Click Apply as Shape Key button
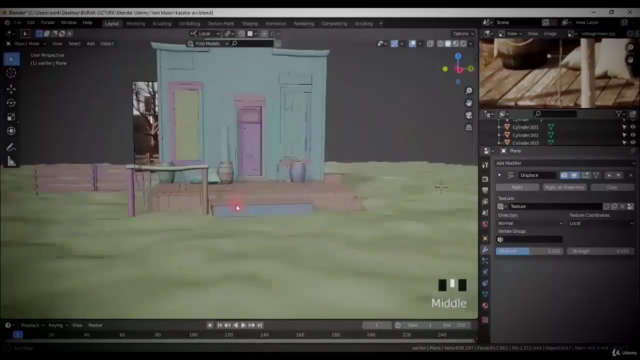Screen dimensions: 640x360 click(564, 187)
